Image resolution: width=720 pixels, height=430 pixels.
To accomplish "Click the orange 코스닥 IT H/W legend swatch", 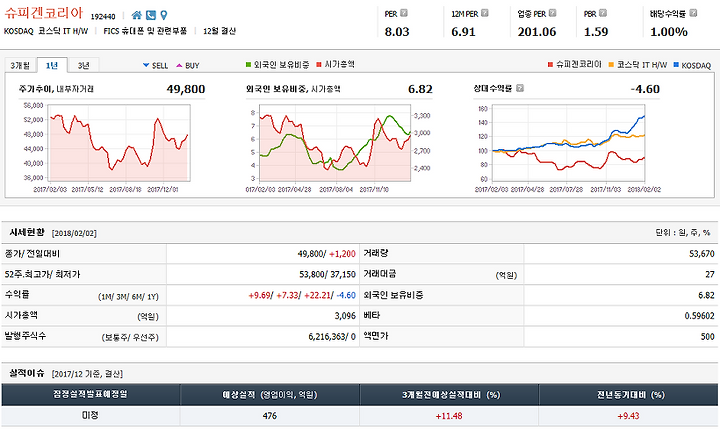I will pos(611,65).
